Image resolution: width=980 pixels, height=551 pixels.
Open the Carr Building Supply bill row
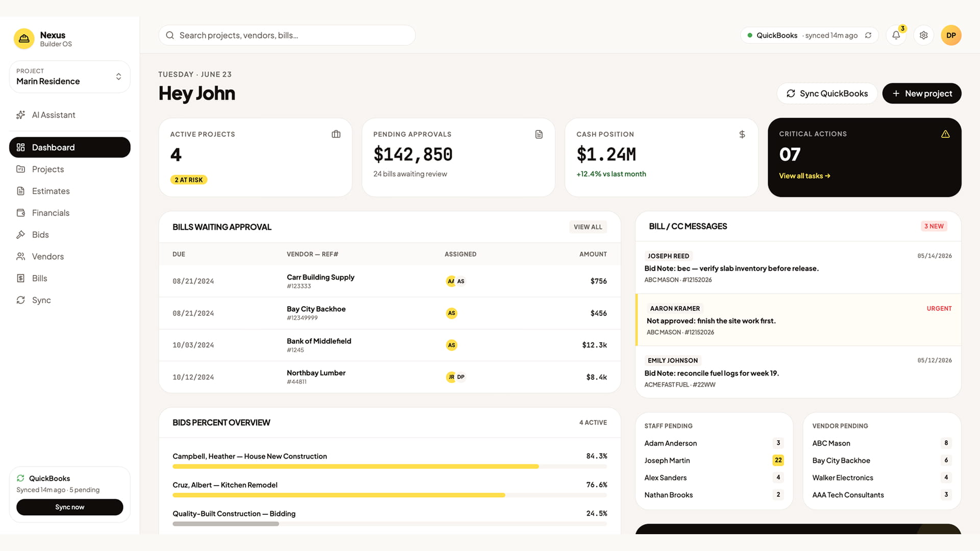pos(390,281)
